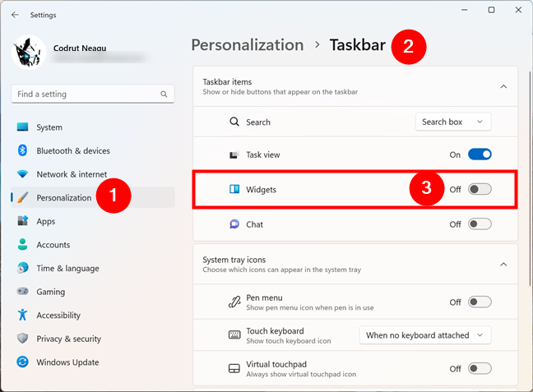The width and height of the screenshot is (533, 392).
Task: Click the Taskbar page heading
Action: pos(358,45)
